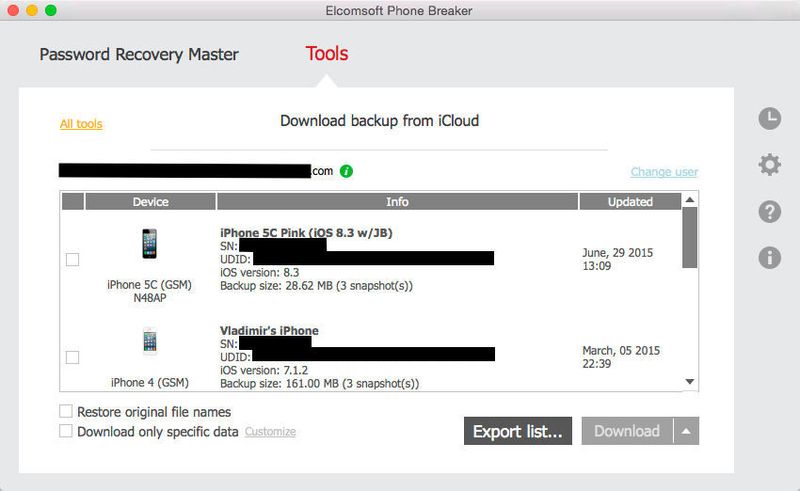Click the iPhone 5C Pink (iOS 8.3 w/JB) title
The width and height of the screenshot is (800, 491).
tap(306, 233)
